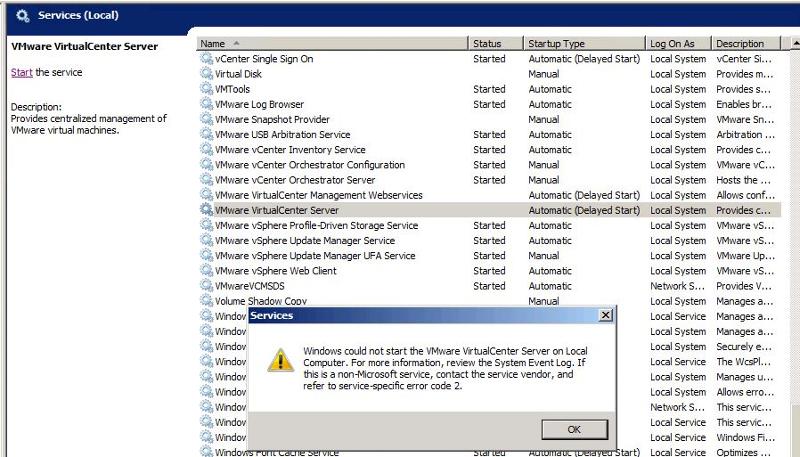Select the VMware Log Browser service name
The width and height of the screenshot is (800, 457).
(259, 104)
